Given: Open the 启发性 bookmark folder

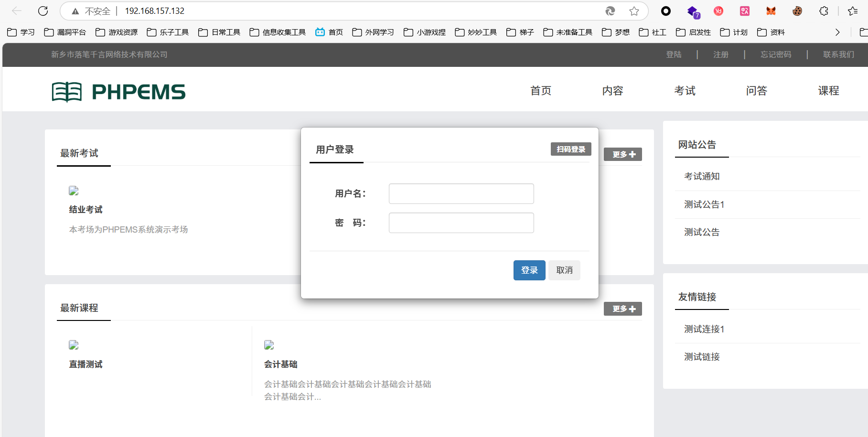Looking at the screenshot, I should click(694, 32).
